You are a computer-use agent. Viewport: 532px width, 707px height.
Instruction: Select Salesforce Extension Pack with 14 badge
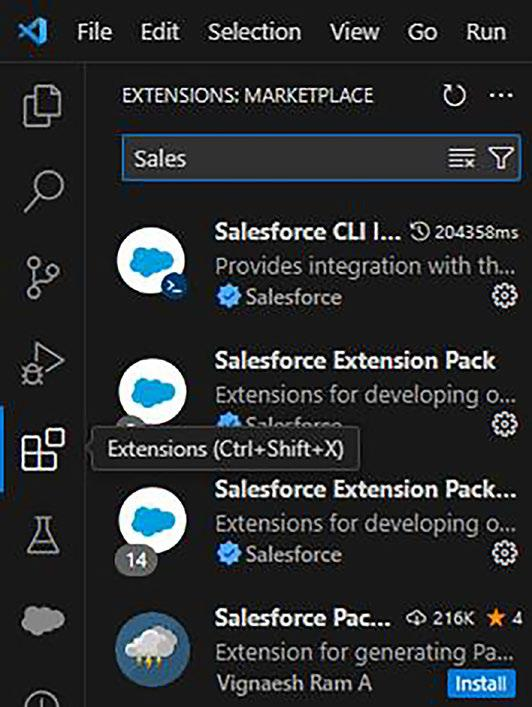pos(316,525)
